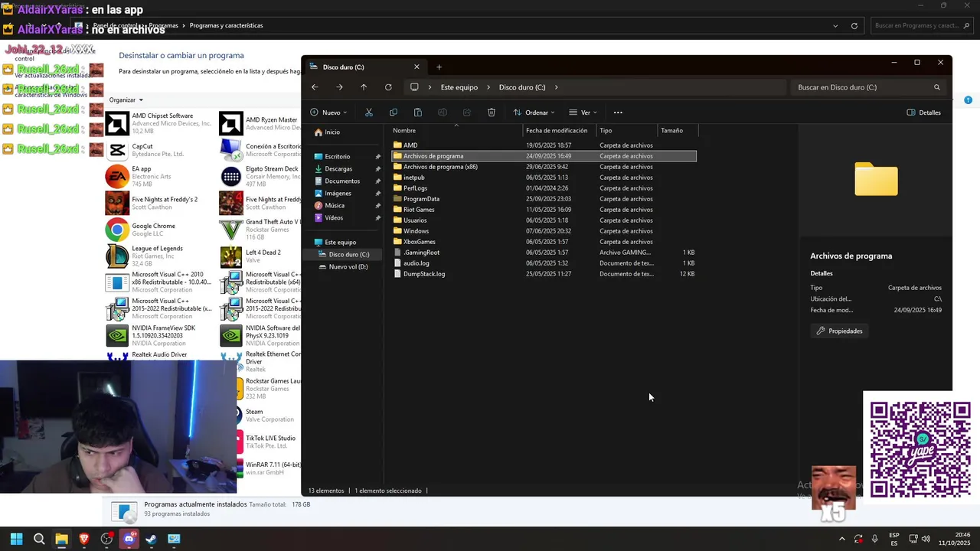Open Descargas in the navigation pane

click(338, 168)
